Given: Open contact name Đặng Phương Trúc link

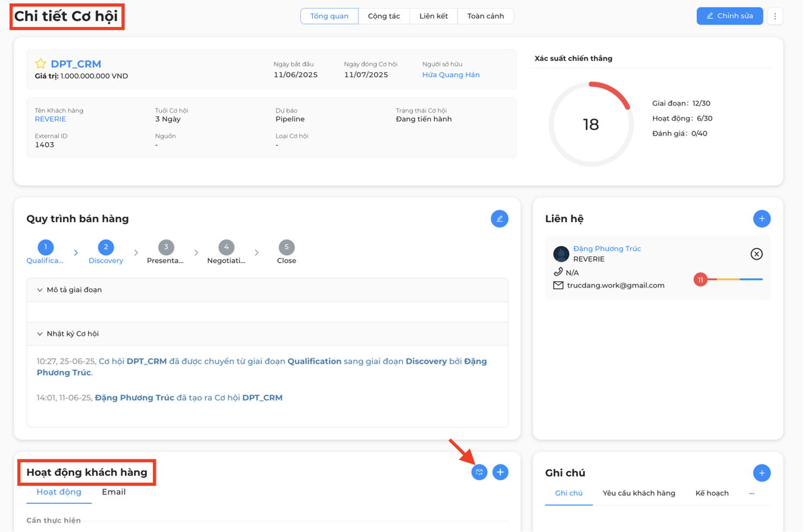Looking at the screenshot, I should [x=607, y=249].
